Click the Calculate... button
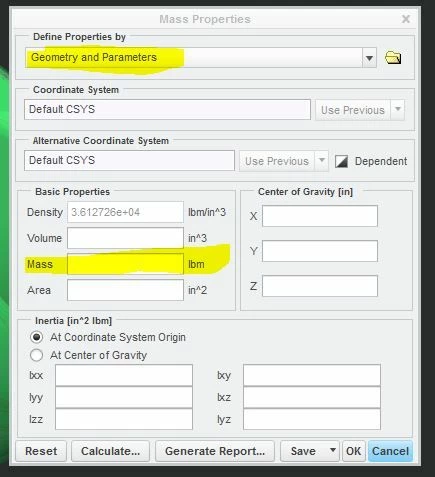435x477 pixels. (x=110, y=451)
